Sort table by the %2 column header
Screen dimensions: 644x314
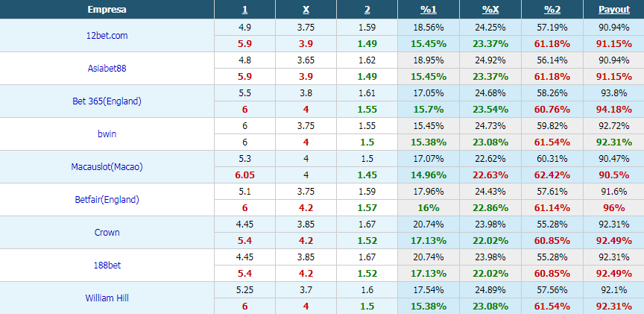click(552, 10)
